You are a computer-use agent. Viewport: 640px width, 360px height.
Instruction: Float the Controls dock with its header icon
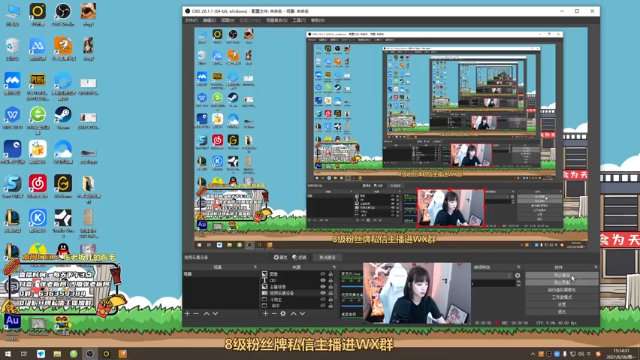[x=596, y=267]
